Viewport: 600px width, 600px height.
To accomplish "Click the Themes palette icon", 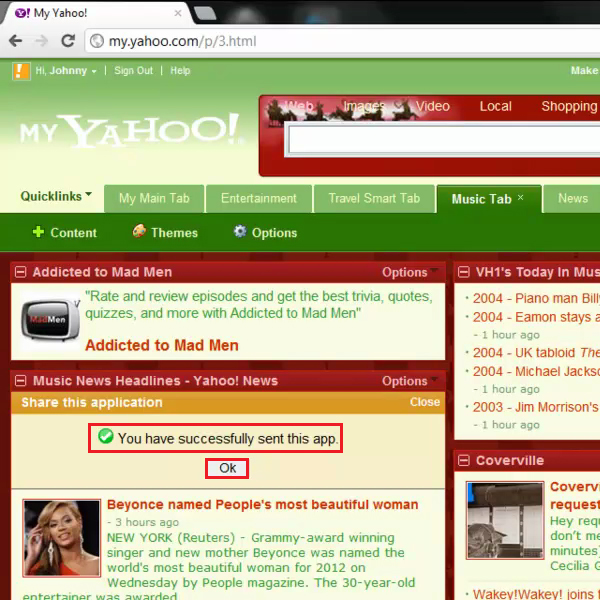I will tap(139, 231).
